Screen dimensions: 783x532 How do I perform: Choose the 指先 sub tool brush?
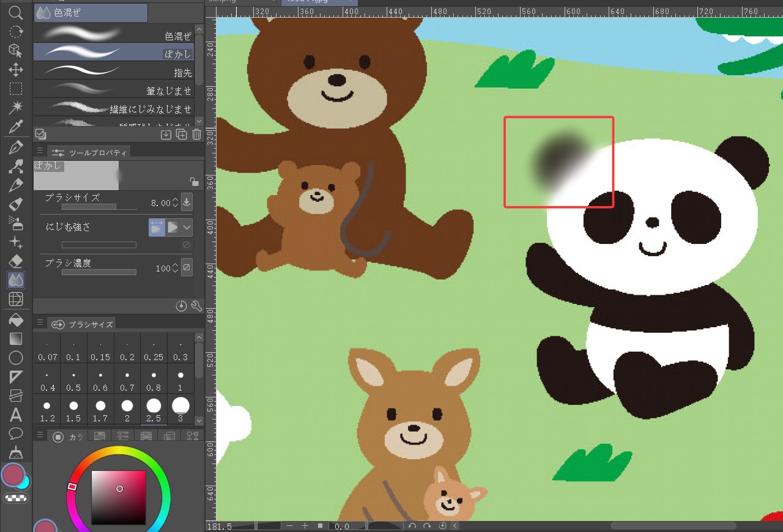(x=114, y=72)
